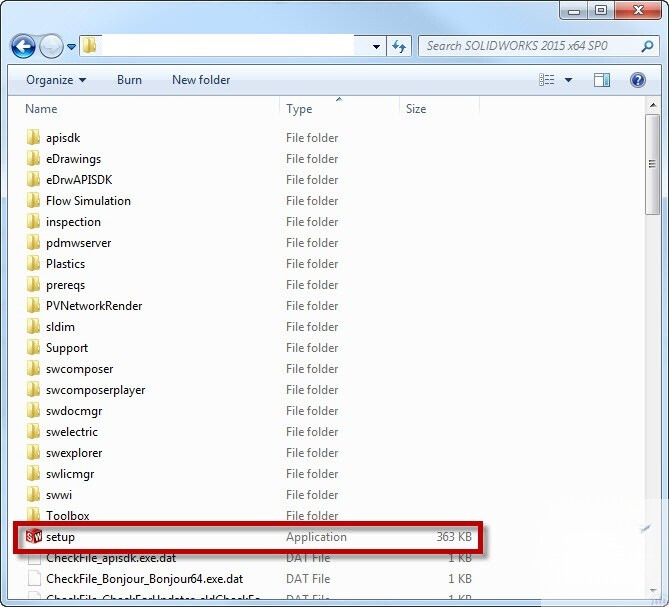The height and width of the screenshot is (607, 669).
Task: Click the swcomposer folder icon
Action: pyautogui.click(x=33, y=368)
